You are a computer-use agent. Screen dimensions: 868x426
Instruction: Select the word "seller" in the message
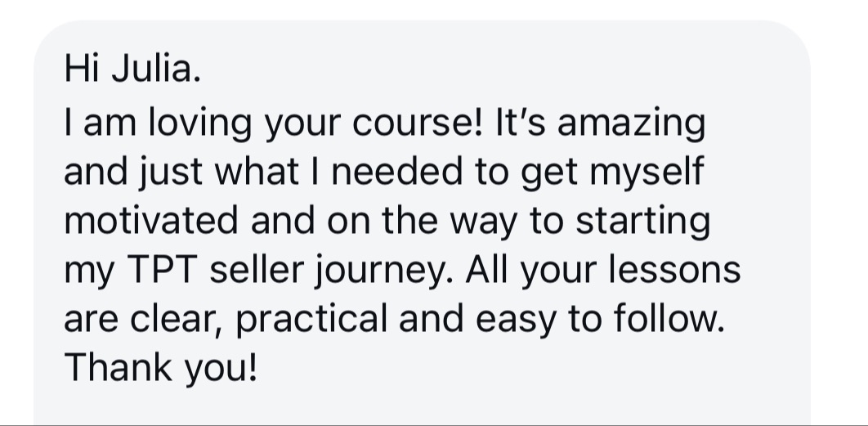pyautogui.click(x=257, y=270)
